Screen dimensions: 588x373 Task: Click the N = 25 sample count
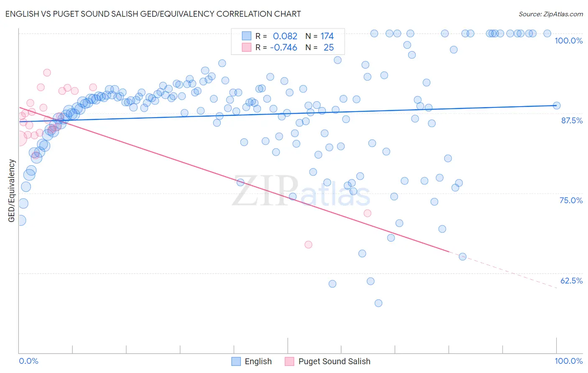[x=320, y=47]
